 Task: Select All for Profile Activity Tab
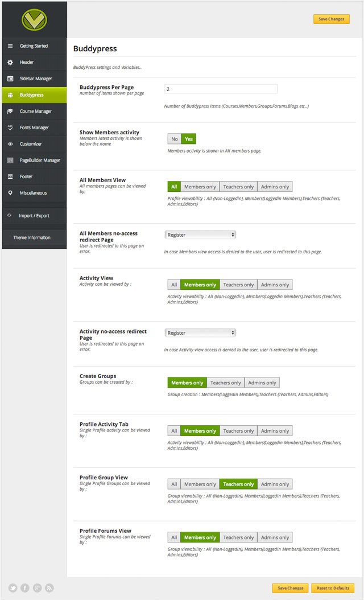click(174, 431)
